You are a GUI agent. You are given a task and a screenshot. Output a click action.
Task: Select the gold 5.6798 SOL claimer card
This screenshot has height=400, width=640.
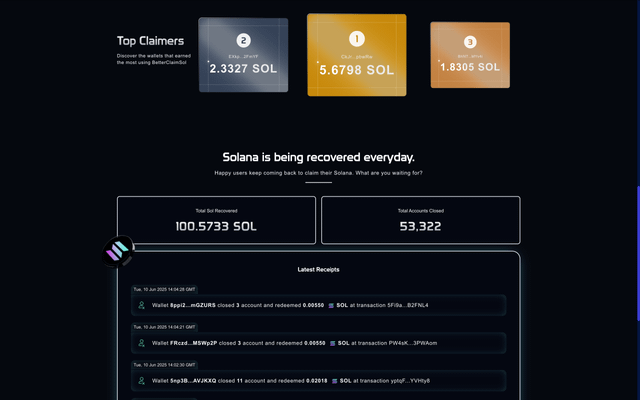pyautogui.click(x=357, y=56)
